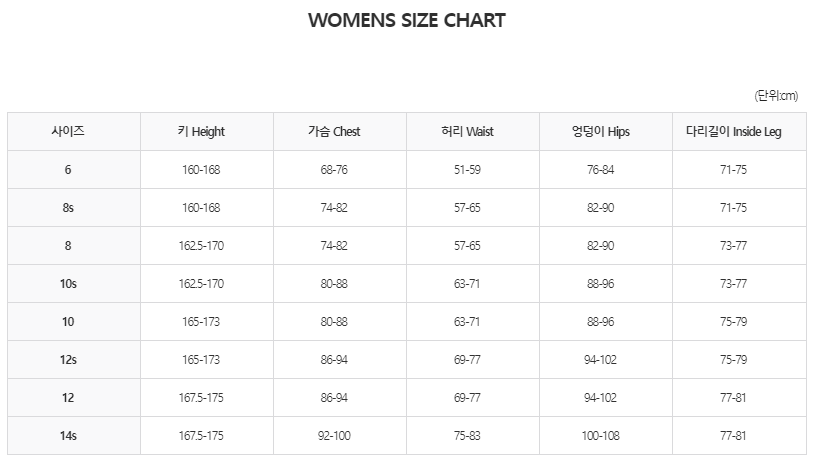Click the 12s size row label
Screen dimensions: 817x463
coord(68,360)
